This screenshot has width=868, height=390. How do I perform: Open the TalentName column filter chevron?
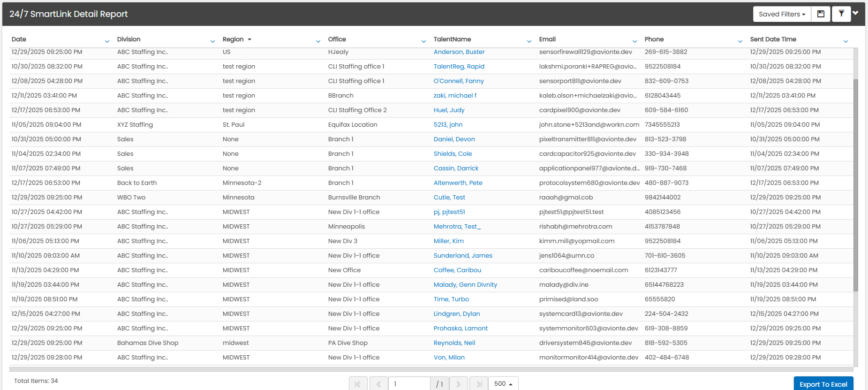pos(529,41)
